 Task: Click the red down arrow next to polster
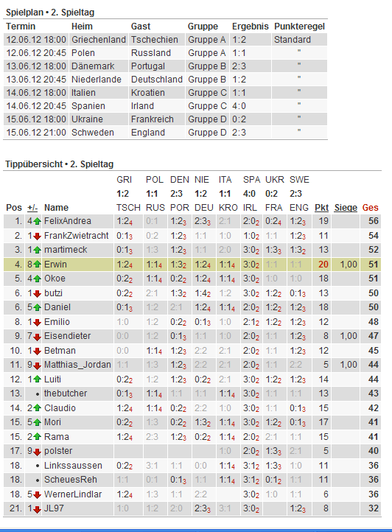pos(37,452)
